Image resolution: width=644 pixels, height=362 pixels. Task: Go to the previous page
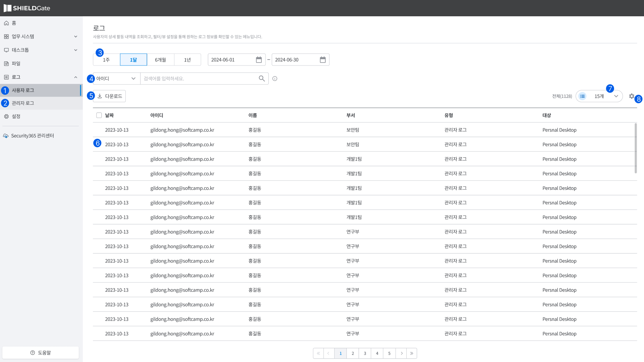point(329,353)
